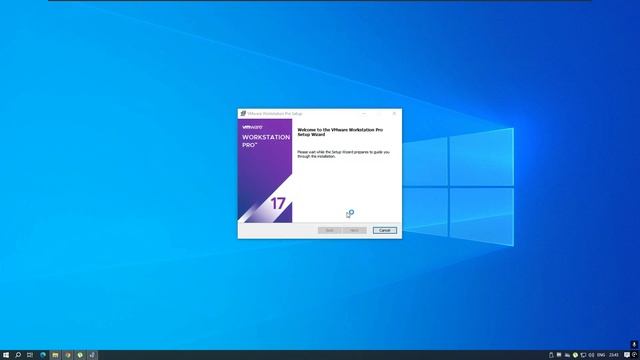Click the greyed-out Back button in setup
The image size is (640, 360).
pos(329,230)
